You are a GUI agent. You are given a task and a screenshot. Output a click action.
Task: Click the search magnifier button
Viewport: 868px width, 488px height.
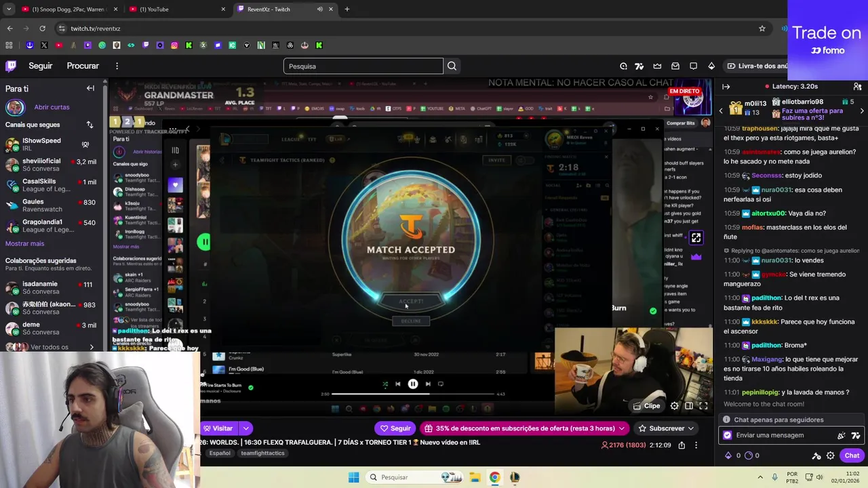pyautogui.click(x=452, y=66)
